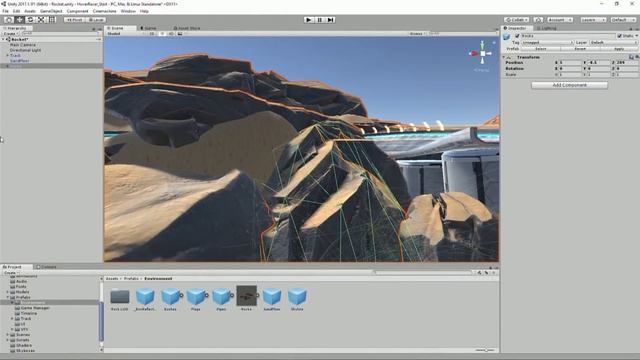Viewport: 640px width, 360px height.
Task: Toggle the Local/Global handle rotation button
Action: (96, 20)
